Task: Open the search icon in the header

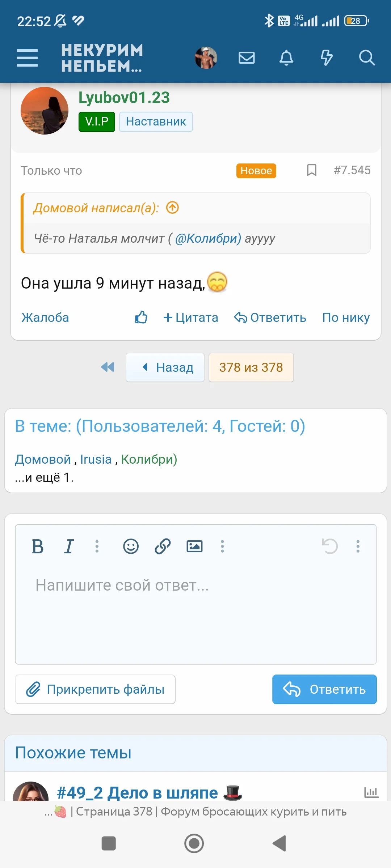Action: click(x=367, y=58)
